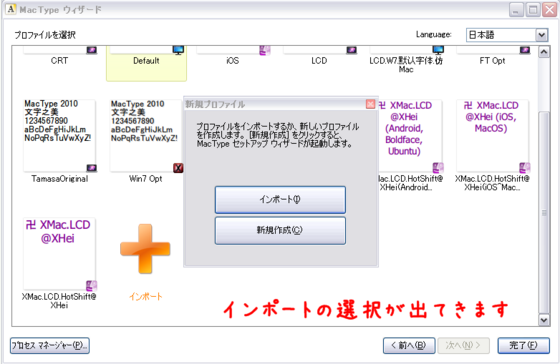Click the XMac.LCD.HotShift@XHei label
This screenshot has height=364, width=560.
click(59, 301)
